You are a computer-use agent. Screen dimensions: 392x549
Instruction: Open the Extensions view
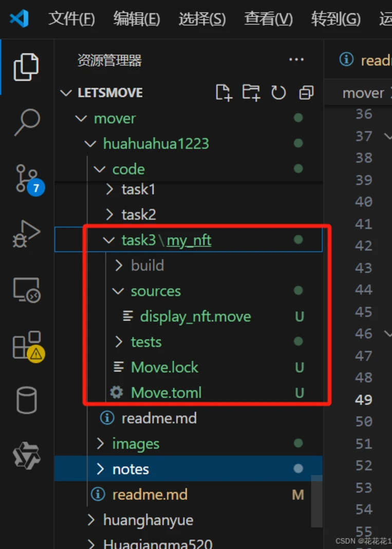27,345
